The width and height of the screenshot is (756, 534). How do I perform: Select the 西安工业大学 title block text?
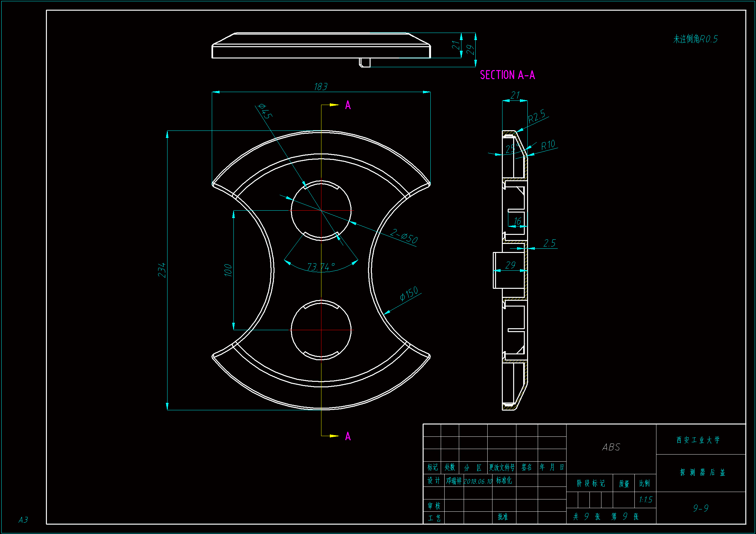point(698,440)
